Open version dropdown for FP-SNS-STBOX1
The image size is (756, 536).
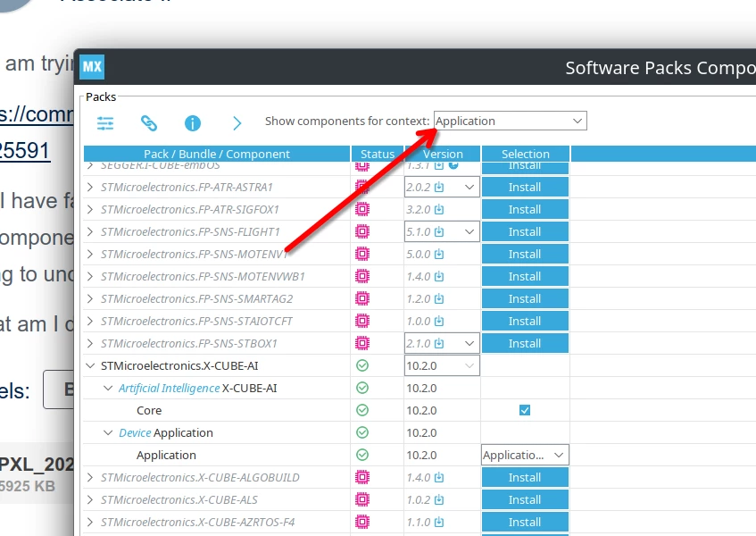click(469, 344)
